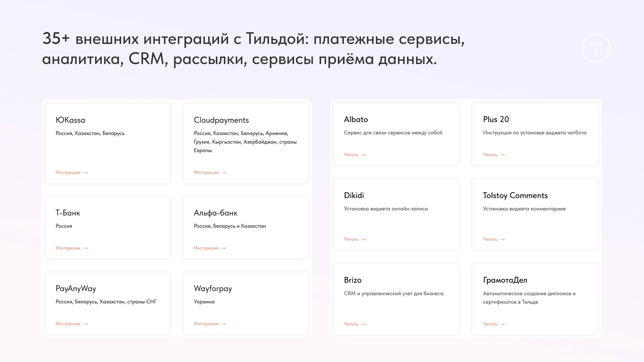Open the Cloudpayments Инструкция link
This screenshot has height=362, width=644.
pyautogui.click(x=210, y=172)
